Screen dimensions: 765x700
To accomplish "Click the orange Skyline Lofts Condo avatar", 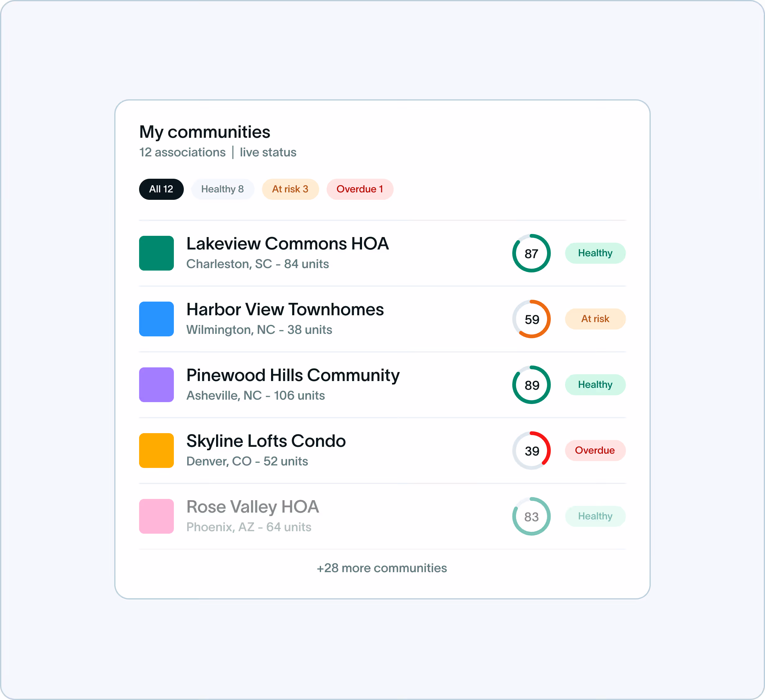I will coord(156,450).
